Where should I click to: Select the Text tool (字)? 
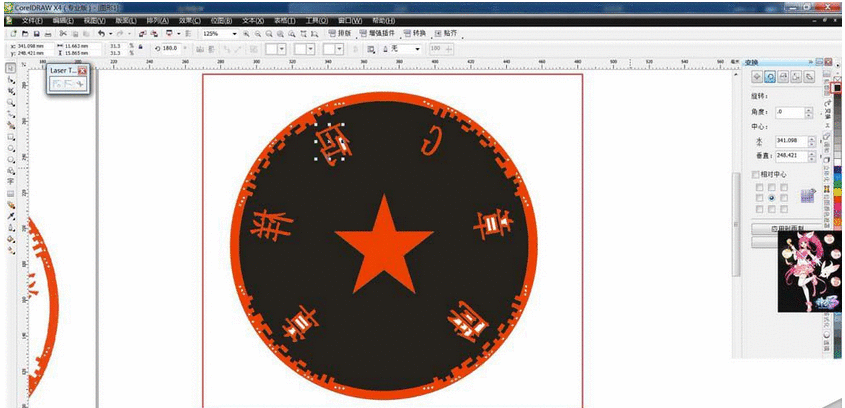[10, 182]
